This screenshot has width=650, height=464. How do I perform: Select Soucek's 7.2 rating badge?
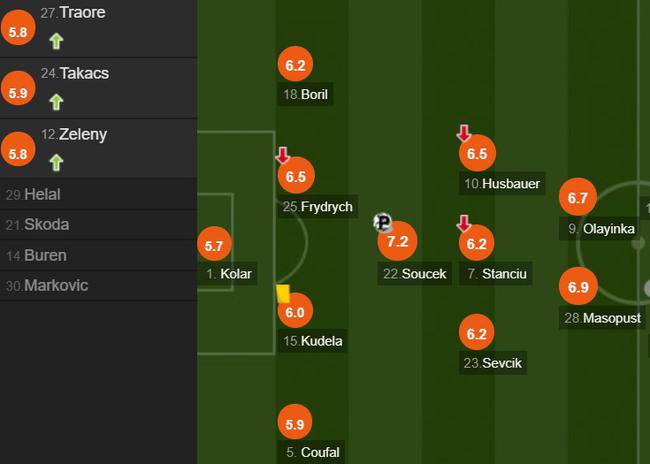pos(398,241)
